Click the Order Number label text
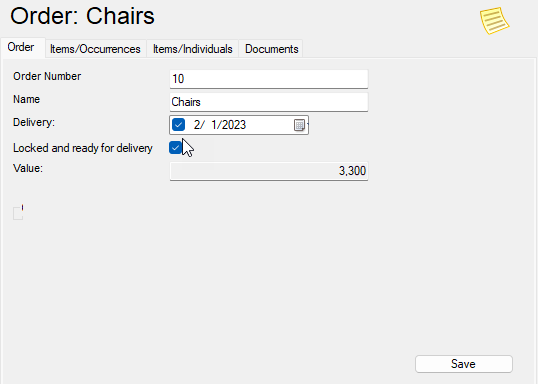Viewport: 538px width, 384px height. coord(47,76)
